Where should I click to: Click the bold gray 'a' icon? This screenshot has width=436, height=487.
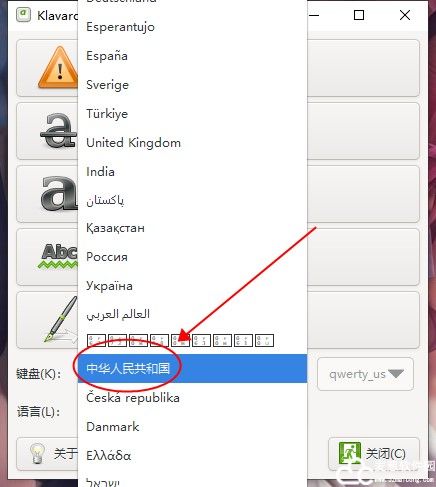[x=59, y=193]
